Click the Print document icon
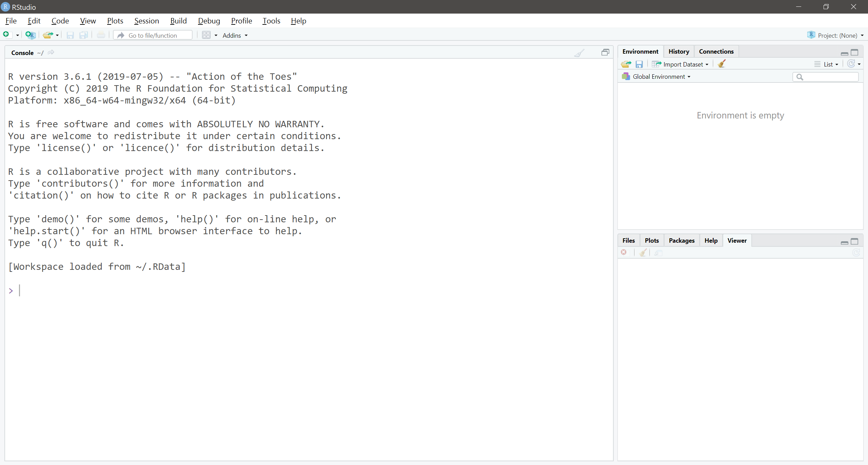 (x=101, y=35)
